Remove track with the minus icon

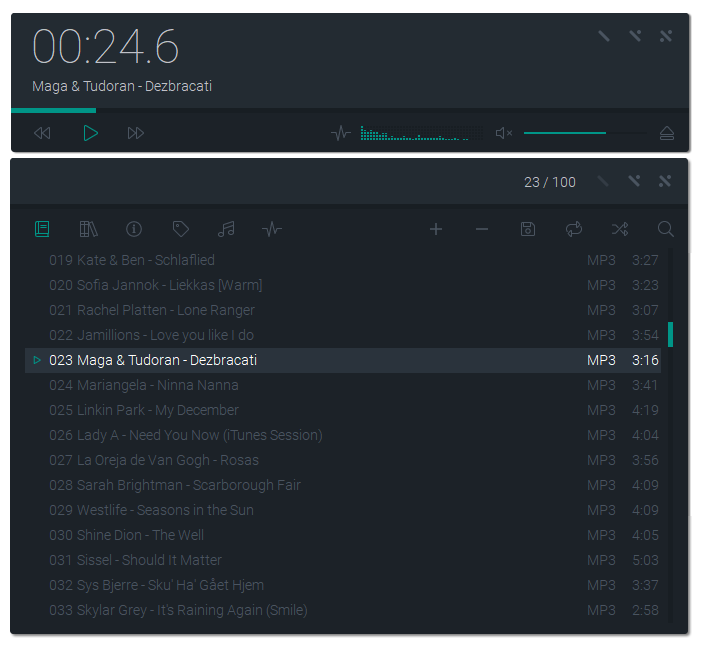[482, 229]
